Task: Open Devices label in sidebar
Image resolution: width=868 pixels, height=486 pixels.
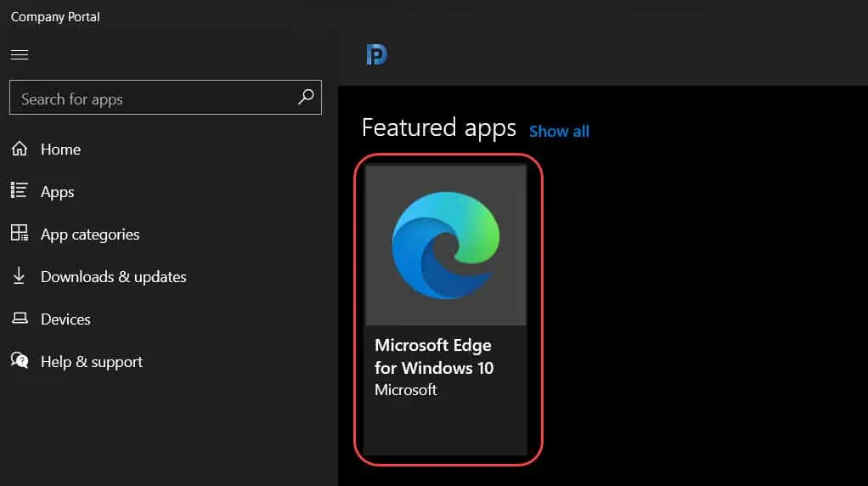Action: pyautogui.click(x=65, y=319)
